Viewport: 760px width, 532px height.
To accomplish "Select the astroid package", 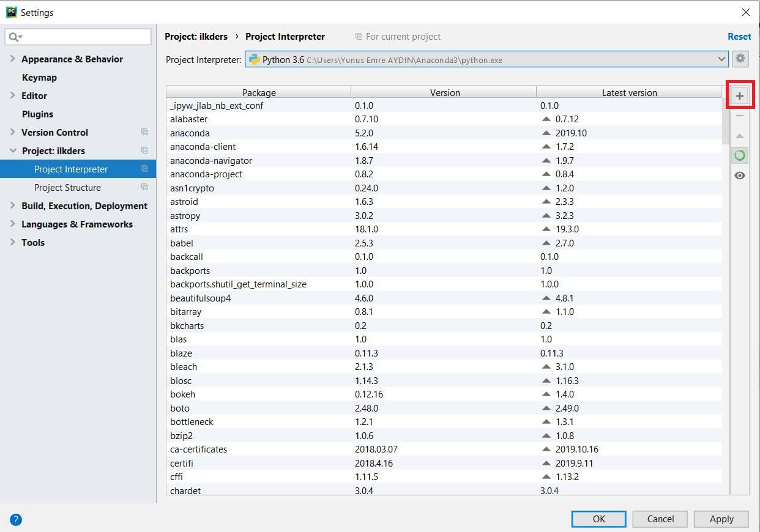I will [x=444, y=202].
